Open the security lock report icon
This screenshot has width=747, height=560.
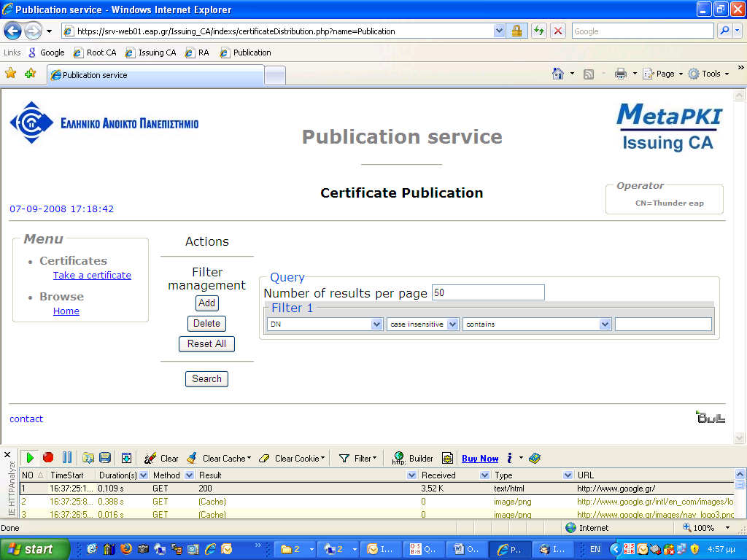click(x=516, y=31)
